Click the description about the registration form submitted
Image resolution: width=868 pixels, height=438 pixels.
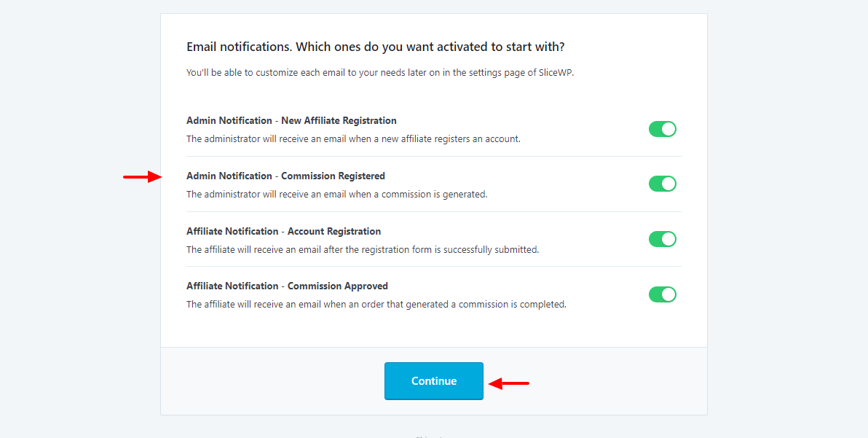[x=363, y=249]
